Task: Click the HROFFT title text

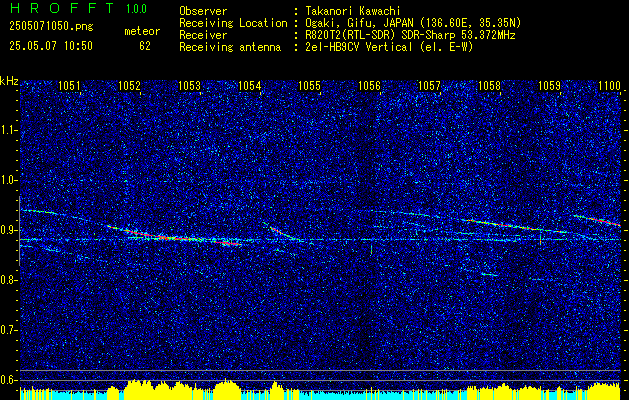Action: coord(62,8)
